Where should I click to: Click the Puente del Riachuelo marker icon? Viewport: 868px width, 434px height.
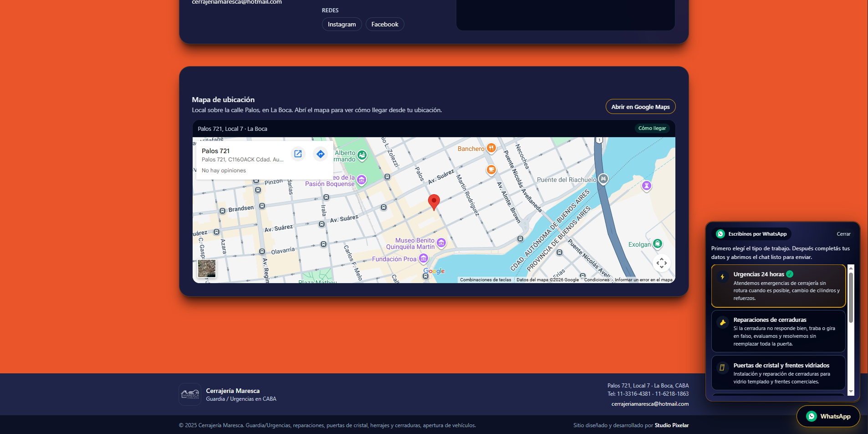click(x=603, y=179)
